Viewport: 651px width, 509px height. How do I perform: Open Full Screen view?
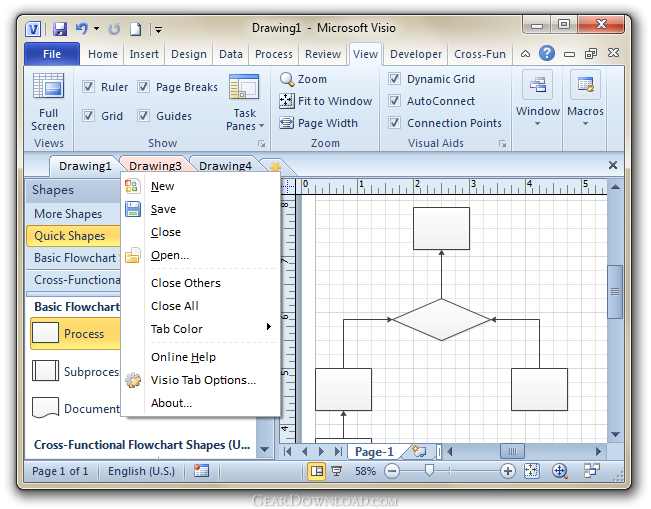[x=48, y=102]
